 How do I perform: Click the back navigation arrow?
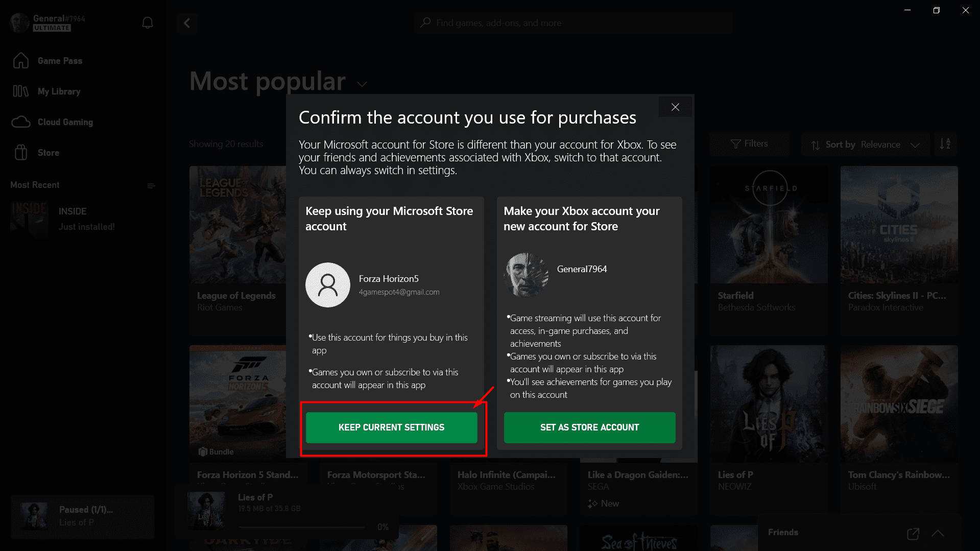[x=187, y=23]
